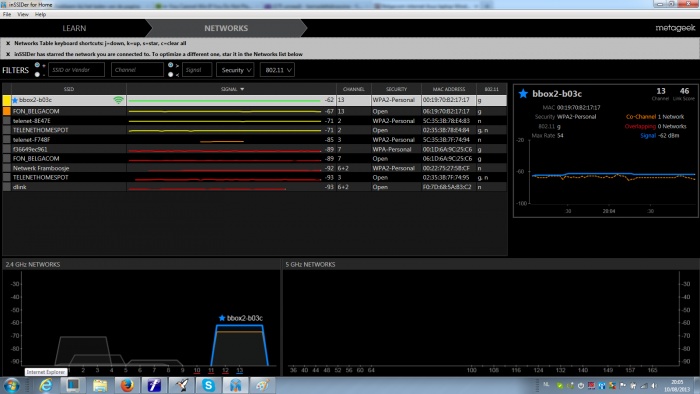Open the Security filter dropdown
The height and width of the screenshot is (394, 700).
[235, 70]
